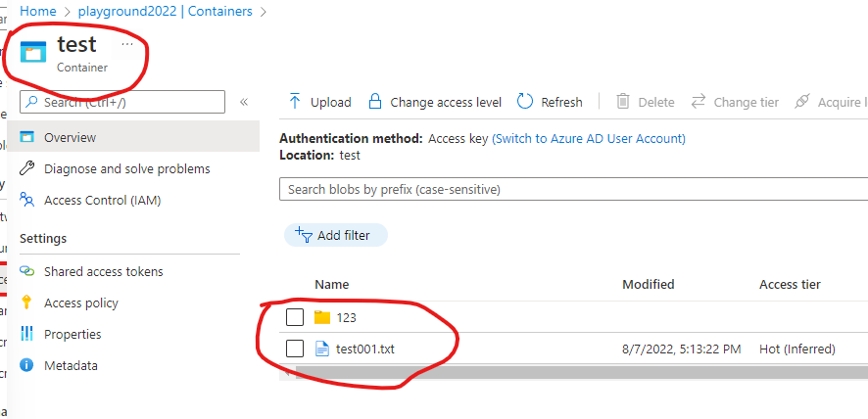Click the Shared access tokens link icon

tap(27, 271)
